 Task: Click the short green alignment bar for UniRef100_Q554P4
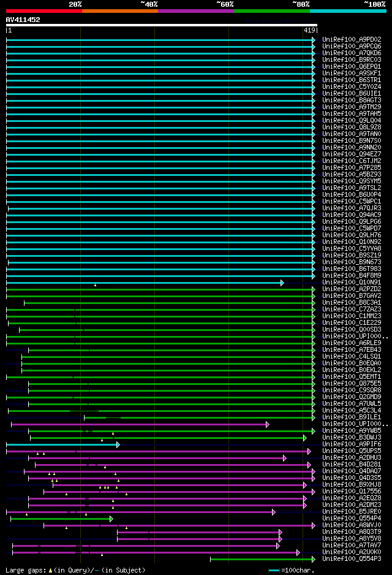pos(61,519)
